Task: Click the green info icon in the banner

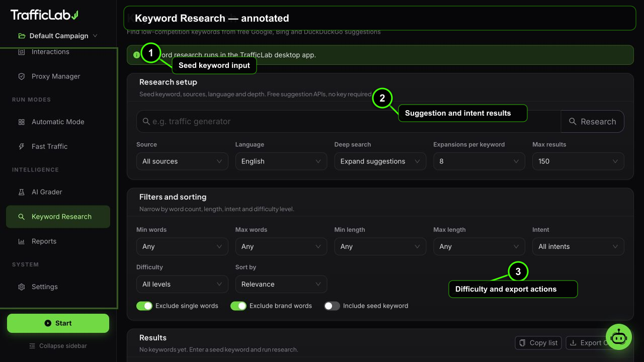Action: pyautogui.click(x=136, y=55)
